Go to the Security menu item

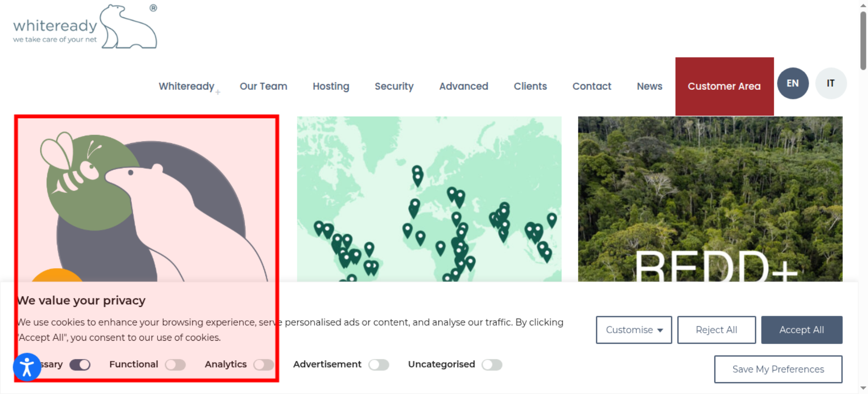(394, 86)
